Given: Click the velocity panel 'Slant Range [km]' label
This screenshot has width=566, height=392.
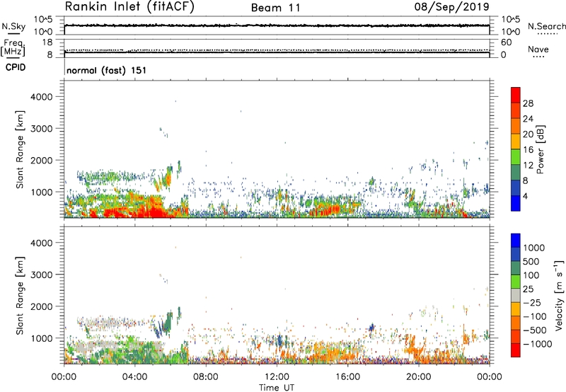Looking at the screenshot, I should [20, 295].
